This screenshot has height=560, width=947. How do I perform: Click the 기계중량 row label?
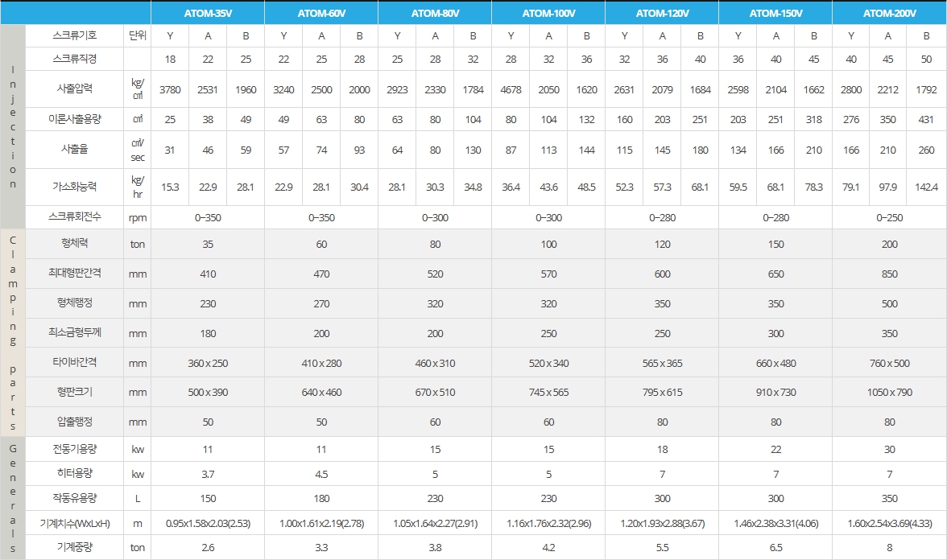tap(75, 547)
